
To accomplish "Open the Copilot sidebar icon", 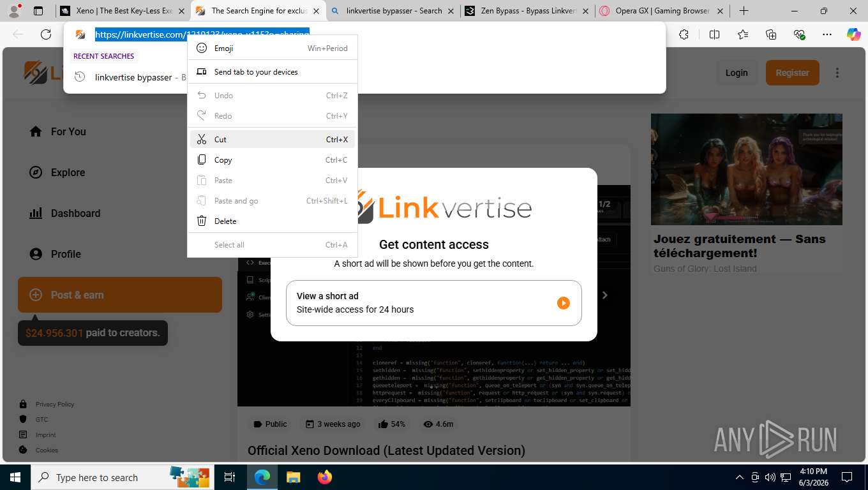I will click(x=853, y=34).
